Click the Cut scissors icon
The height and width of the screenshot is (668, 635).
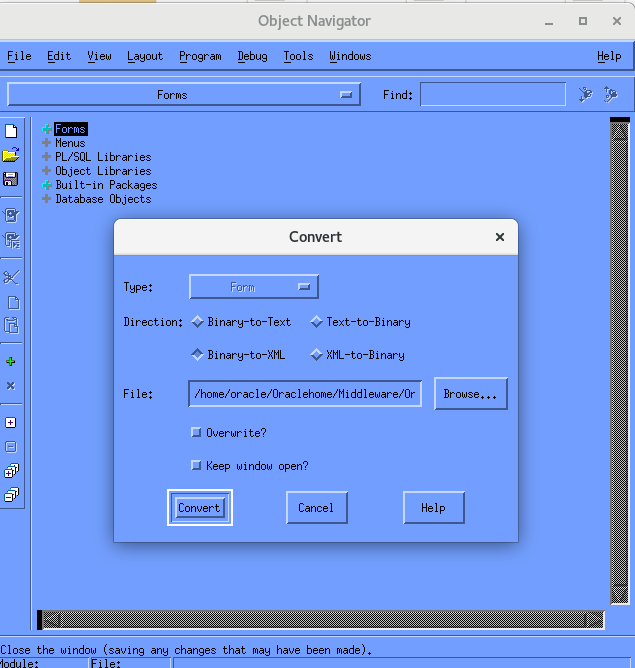click(x=11, y=277)
